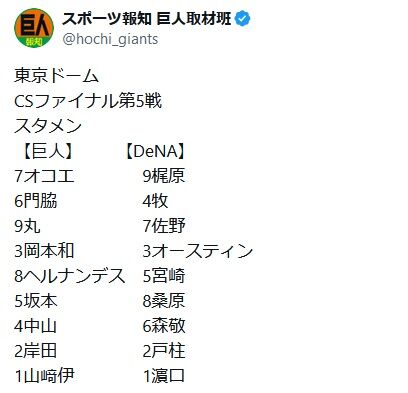Viewport: 408px width, 393px height.
Task: Click the 【DeNA】 team header
Action: (x=155, y=151)
